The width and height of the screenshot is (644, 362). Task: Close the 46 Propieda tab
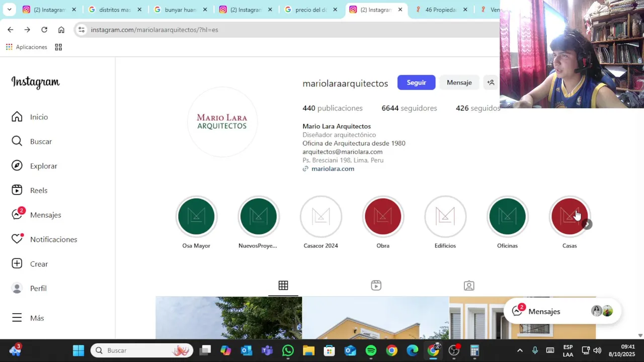(465, 10)
